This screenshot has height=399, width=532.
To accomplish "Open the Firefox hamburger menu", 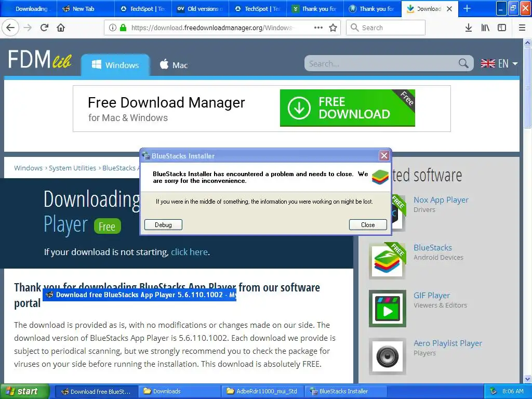I will pos(522,28).
